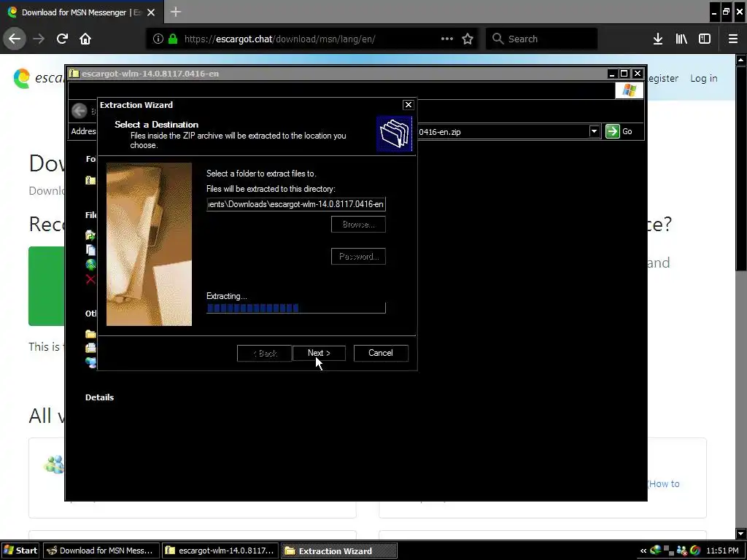Click the site information icon
Viewport: 747px width, 560px height.
coord(158,39)
